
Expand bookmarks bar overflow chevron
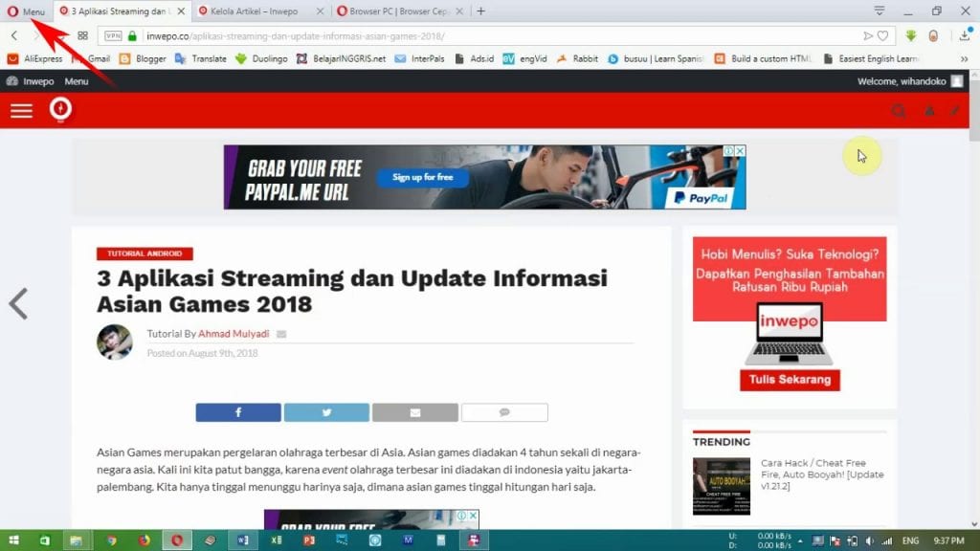[965, 58]
